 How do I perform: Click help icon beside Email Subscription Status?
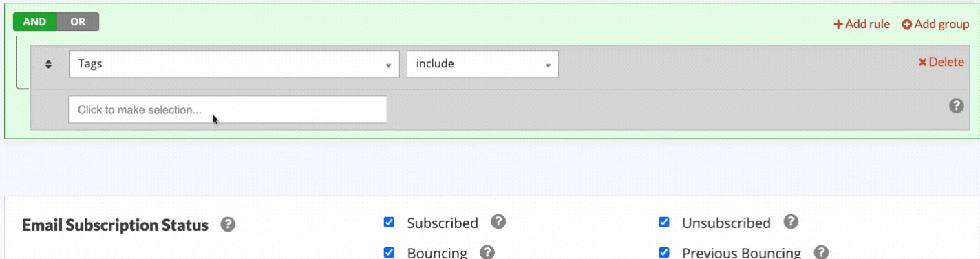tap(228, 225)
